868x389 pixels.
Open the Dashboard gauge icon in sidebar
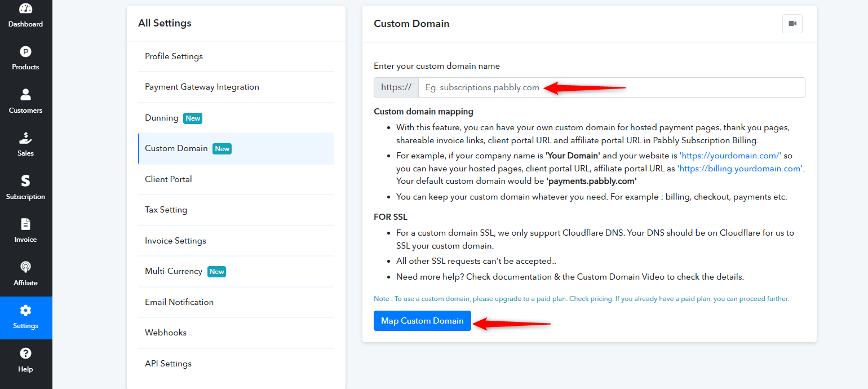[x=26, y=9]
